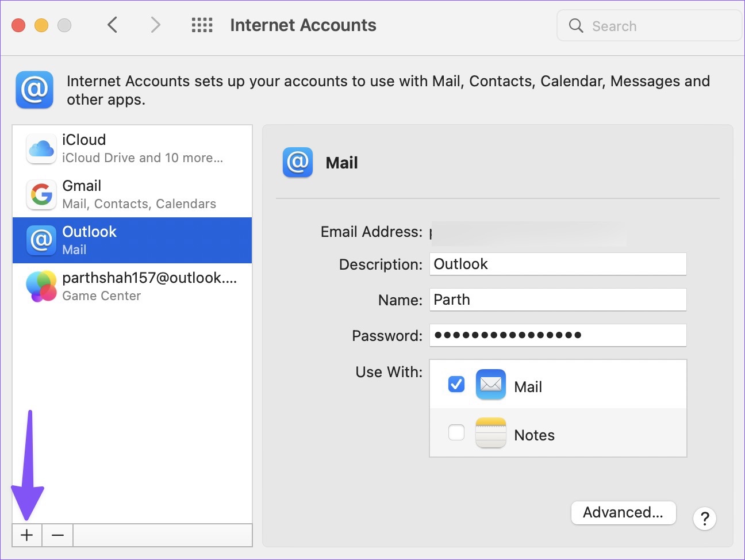
Task: Select the parthshah157@outlook Game Center account
Action: 132,286
